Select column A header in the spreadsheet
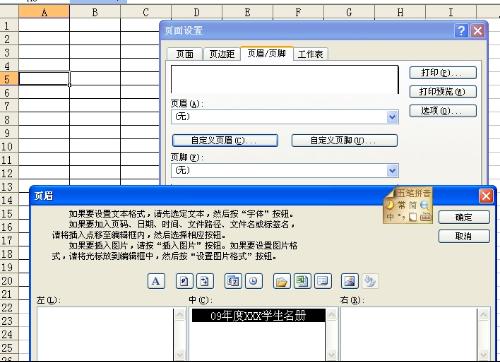 [44, 12]
